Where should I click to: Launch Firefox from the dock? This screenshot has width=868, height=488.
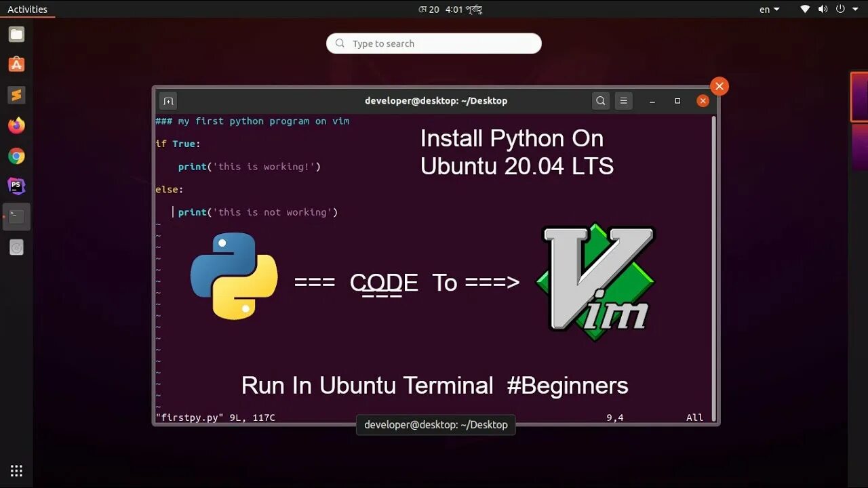pyautogui.click(x=17, y=125)
